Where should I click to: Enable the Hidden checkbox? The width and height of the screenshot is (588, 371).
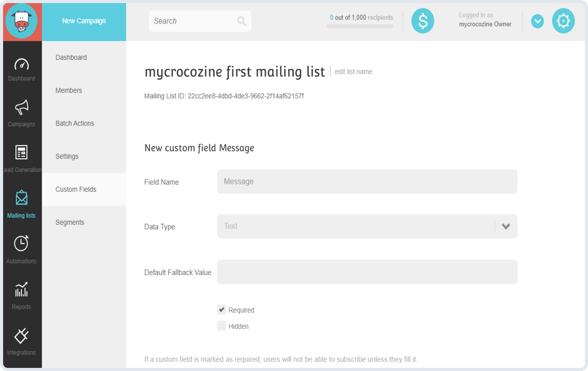click(x=222, y=326)
